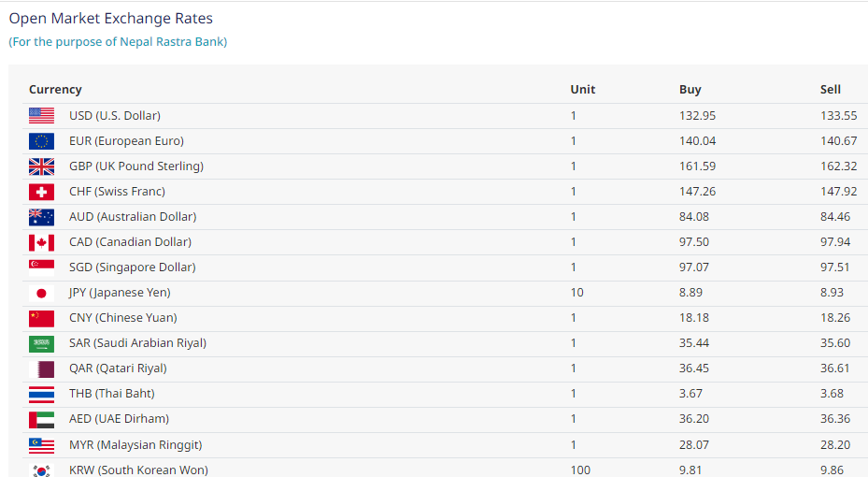Click the Japanese Yen flag icon

click(41, 293)
